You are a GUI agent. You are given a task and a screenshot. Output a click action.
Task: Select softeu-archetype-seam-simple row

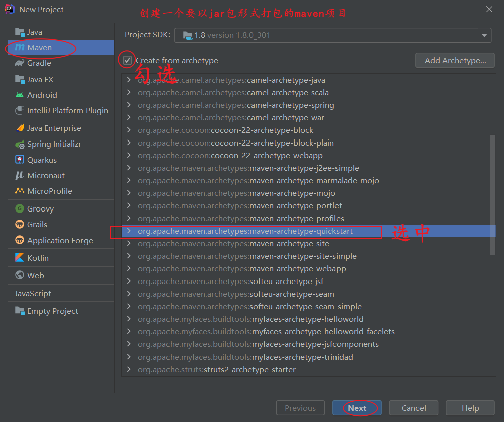click(308, 307)
